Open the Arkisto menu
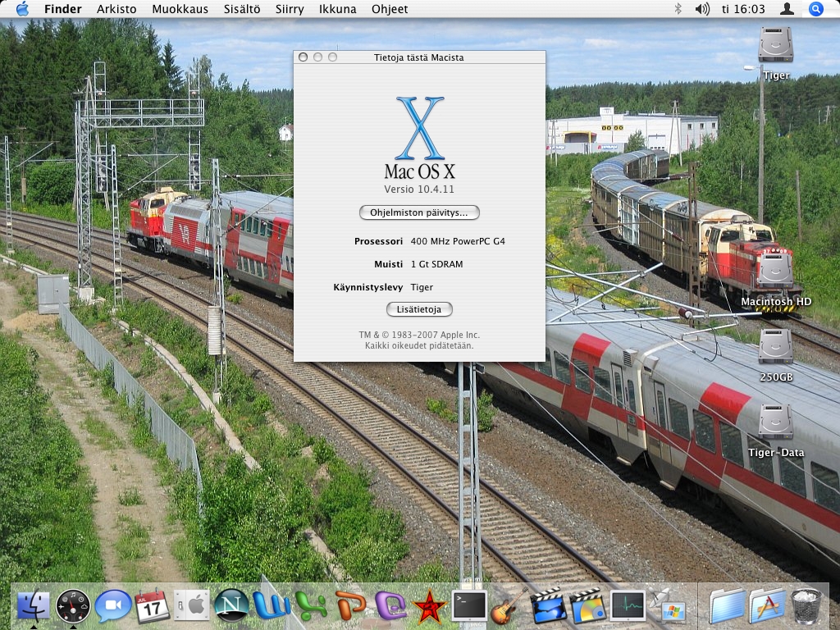 click(117, 9)
